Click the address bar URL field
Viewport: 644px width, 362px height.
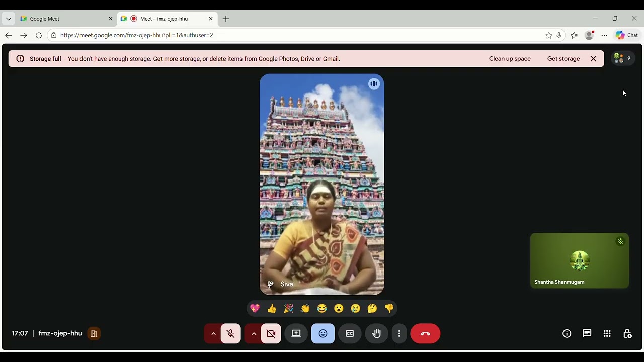pos(305,35)
